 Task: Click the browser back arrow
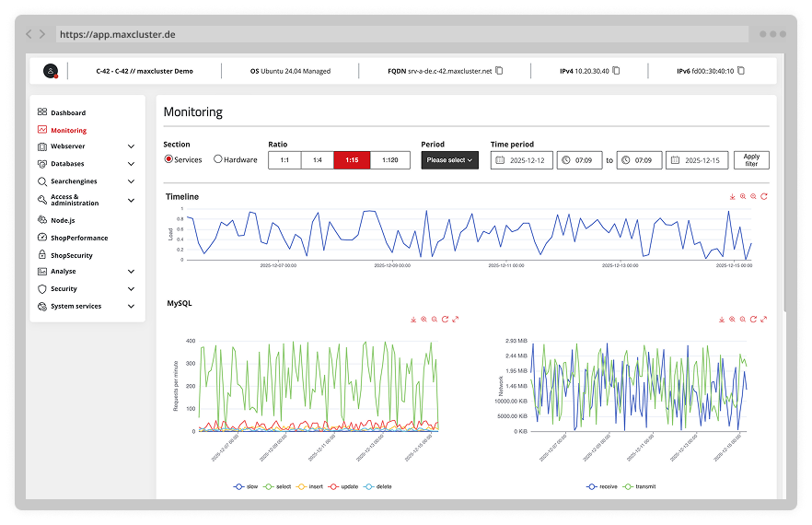[29, 34]
